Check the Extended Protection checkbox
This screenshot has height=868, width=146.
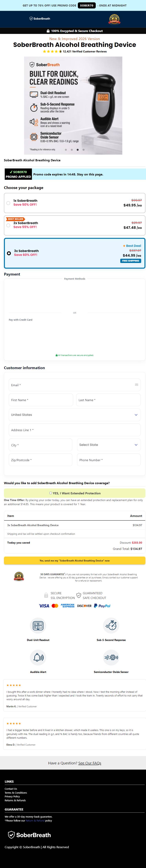click(51, 493)
